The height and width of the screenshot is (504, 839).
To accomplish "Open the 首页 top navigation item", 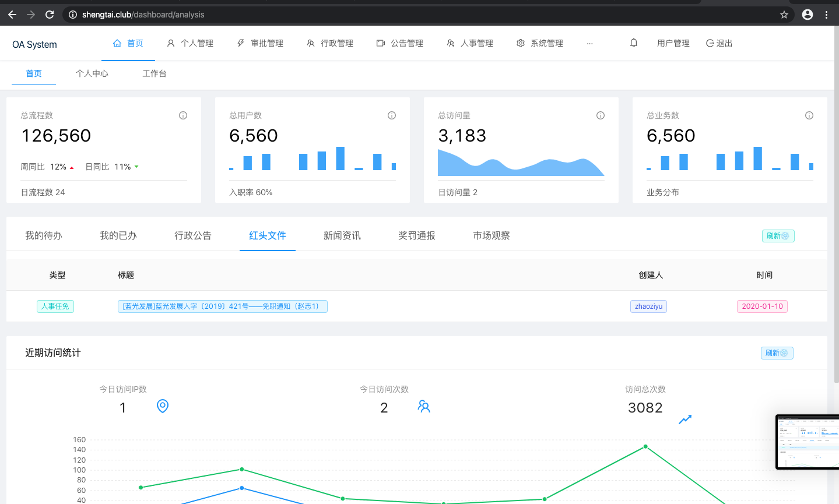I will coord(128,43).
